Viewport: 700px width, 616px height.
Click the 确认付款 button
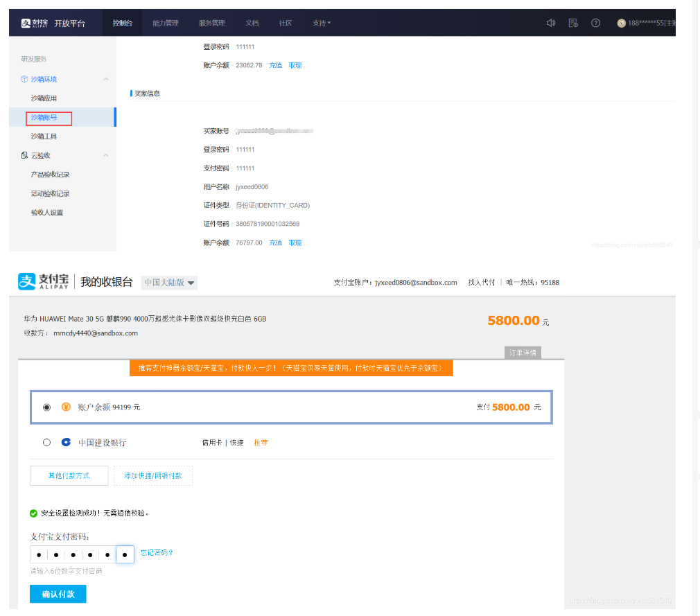58,594
